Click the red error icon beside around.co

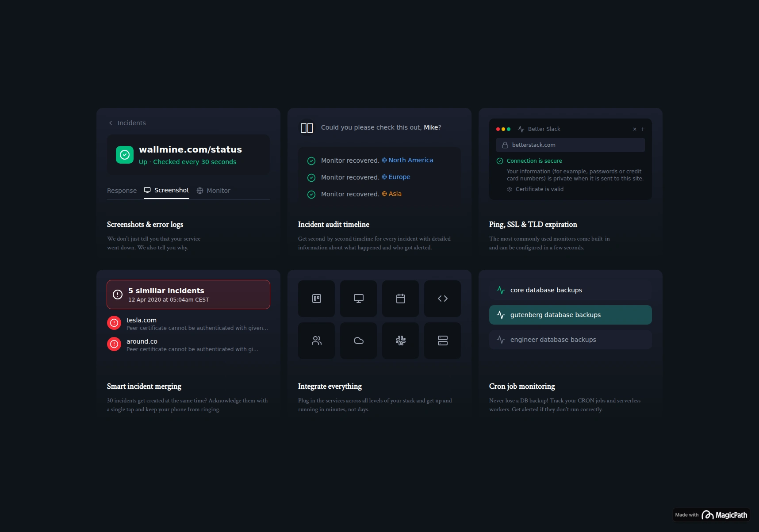(x=114, y=344)
